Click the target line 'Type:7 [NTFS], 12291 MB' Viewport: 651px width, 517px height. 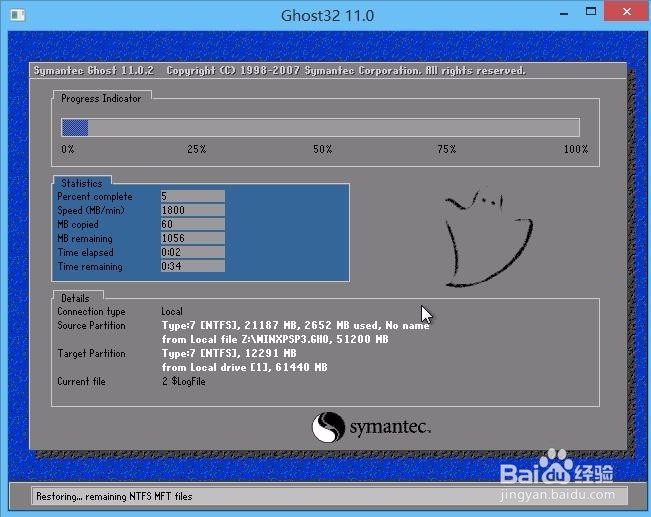(229, 353)
